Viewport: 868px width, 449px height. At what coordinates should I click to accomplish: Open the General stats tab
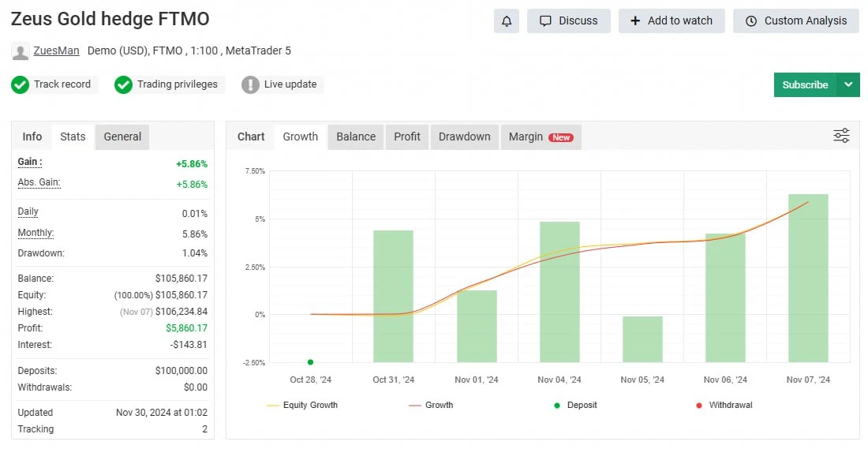[122, 137]
